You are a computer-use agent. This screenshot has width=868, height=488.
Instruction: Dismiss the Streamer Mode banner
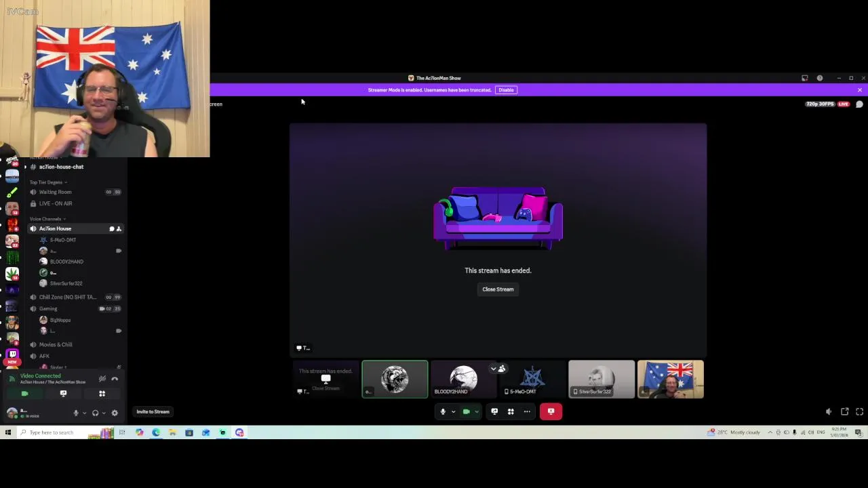(859, 90)
